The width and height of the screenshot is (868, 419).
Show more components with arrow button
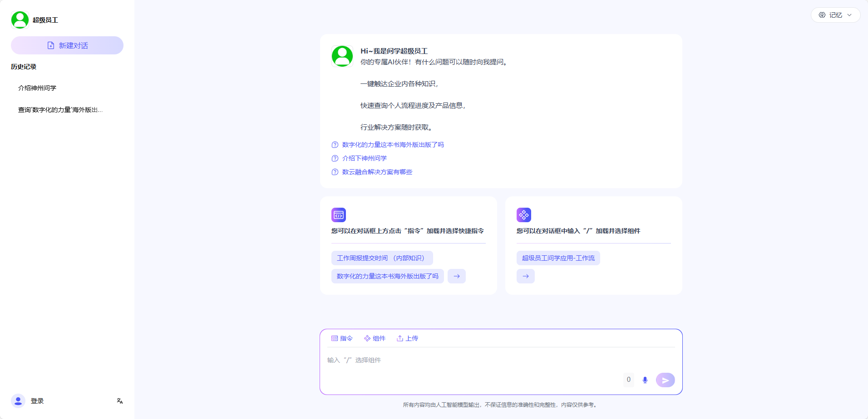point(526,276)
